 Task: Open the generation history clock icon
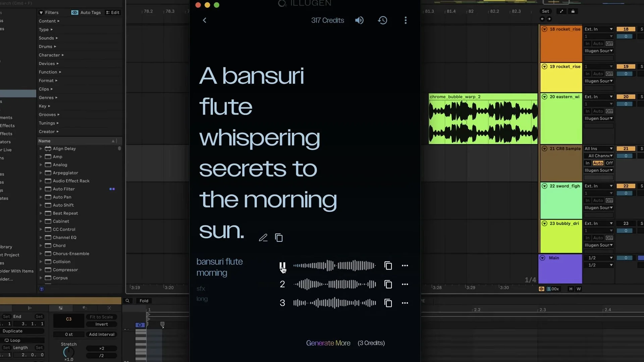click(x=382, y=20)
